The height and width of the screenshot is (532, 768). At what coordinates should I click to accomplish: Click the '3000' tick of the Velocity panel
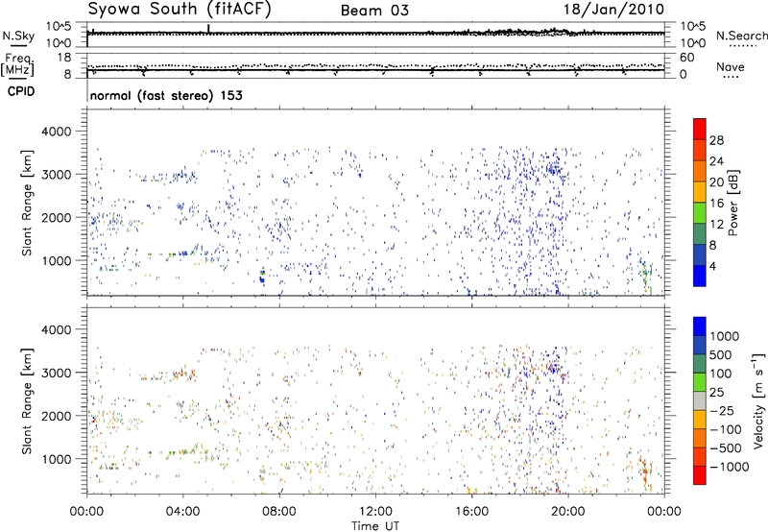[x=56, y=373]
